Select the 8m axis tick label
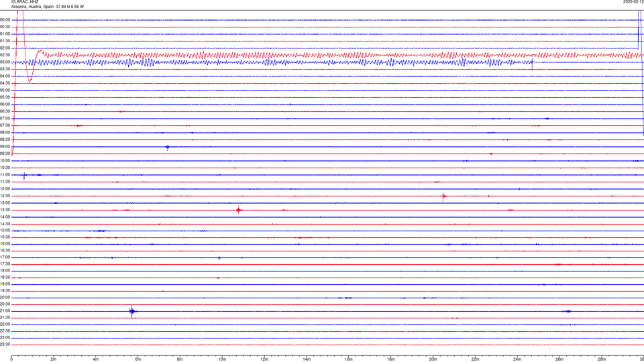The image size is (644, 362). tap(180, 359)
